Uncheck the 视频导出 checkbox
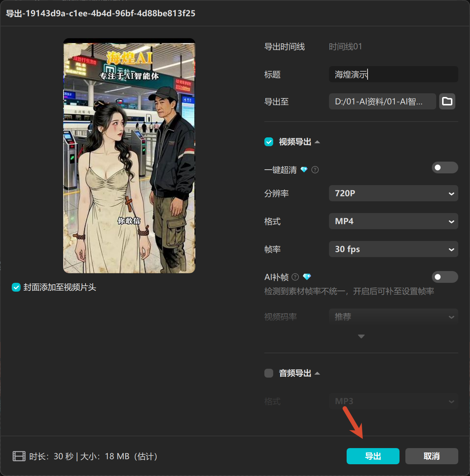Image resolution: width=470 pixels, height=476 pixels. 268,142
